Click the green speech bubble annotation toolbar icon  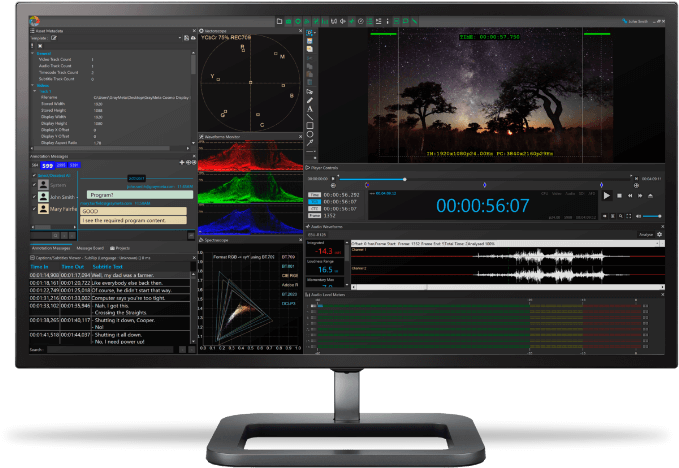pyautogui.click(x=405, y=21)
